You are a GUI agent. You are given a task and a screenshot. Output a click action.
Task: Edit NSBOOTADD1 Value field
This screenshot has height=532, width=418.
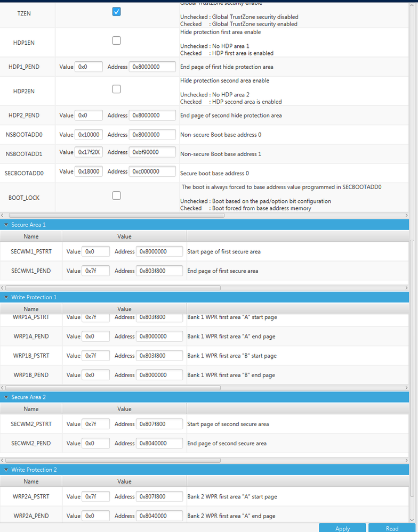click(89, 152)
